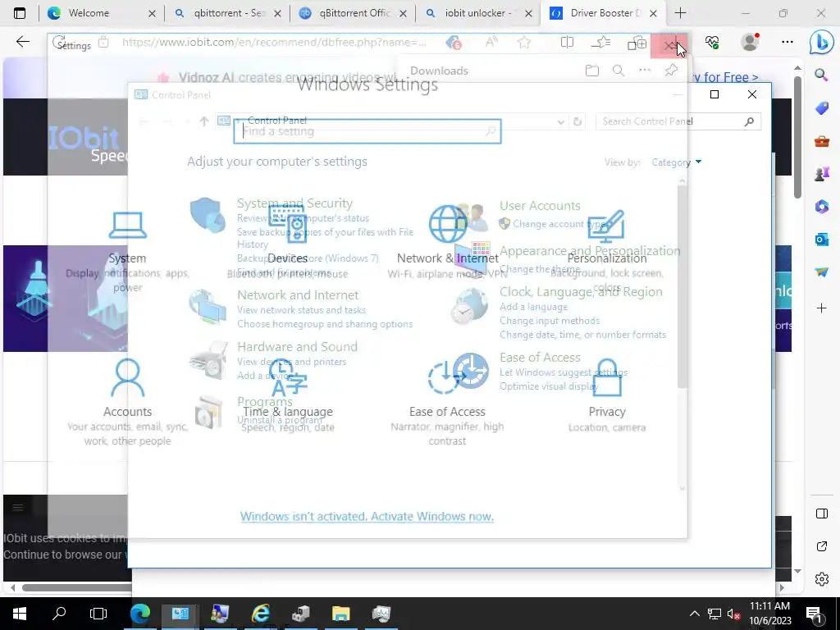
Task: Open Tools briefcase in Edge sidebar
Action: (x=821, y=141)
